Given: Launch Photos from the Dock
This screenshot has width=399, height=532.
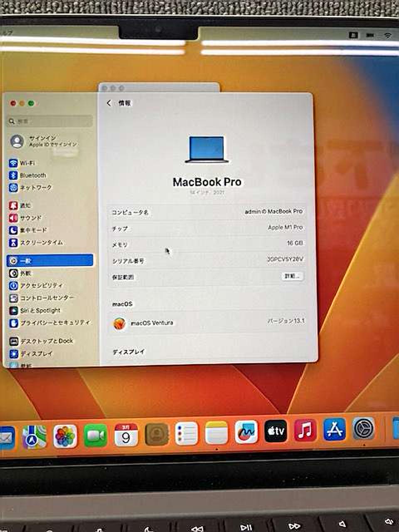Looking at the screenshot, I should [x=65, y=436].
